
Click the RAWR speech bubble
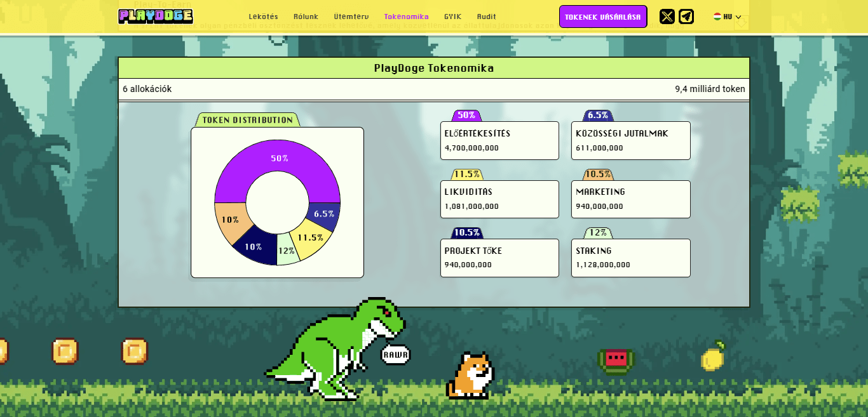pos(395,355)
